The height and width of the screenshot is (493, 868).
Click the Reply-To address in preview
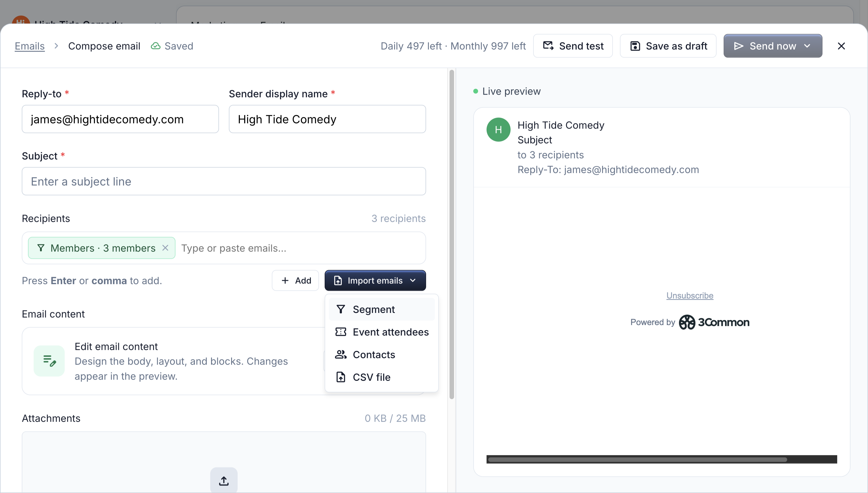coord(632,169)
